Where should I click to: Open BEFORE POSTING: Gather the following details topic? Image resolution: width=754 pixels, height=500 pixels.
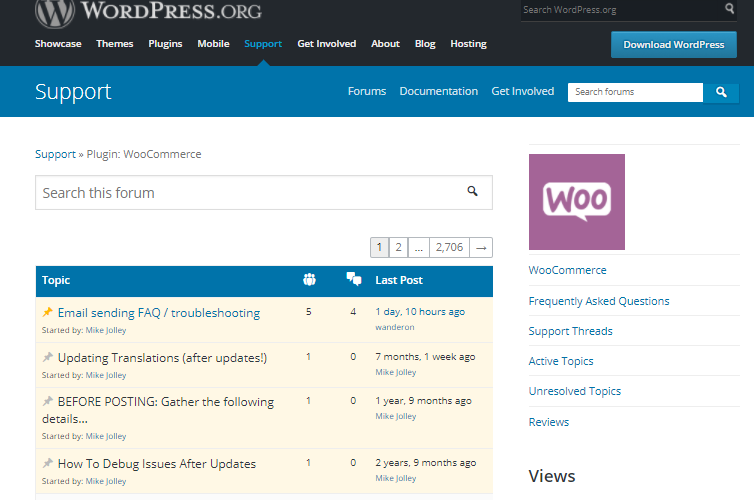[158, 410]
